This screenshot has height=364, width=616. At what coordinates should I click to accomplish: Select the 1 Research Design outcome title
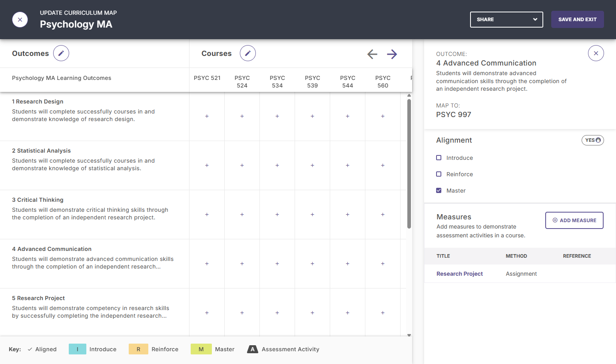point(38,101)
